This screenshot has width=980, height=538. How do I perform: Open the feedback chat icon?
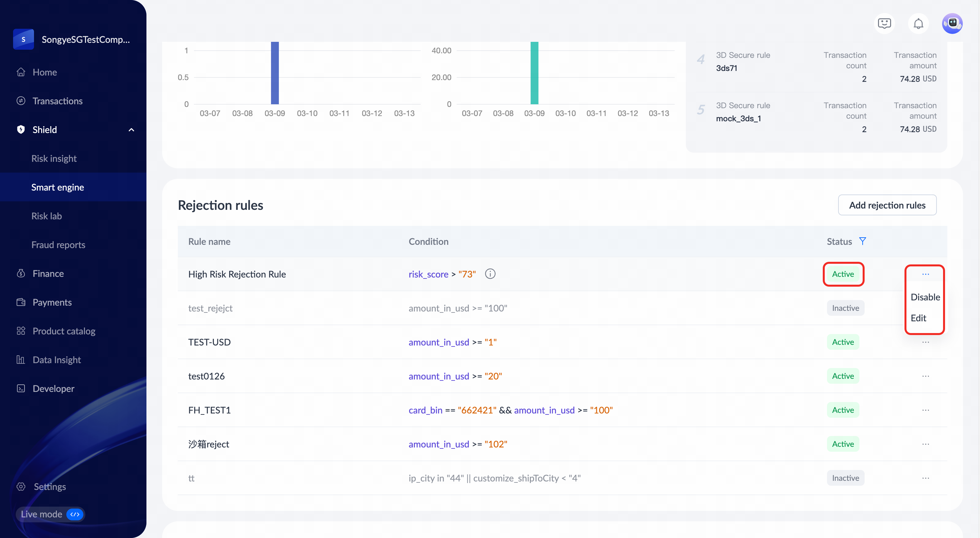(884, 24)
